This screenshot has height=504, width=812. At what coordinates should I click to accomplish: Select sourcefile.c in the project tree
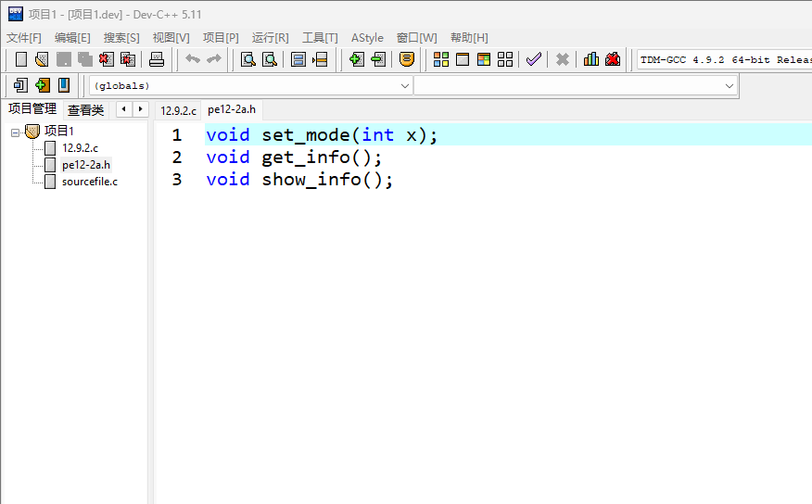tap(90, 182)
